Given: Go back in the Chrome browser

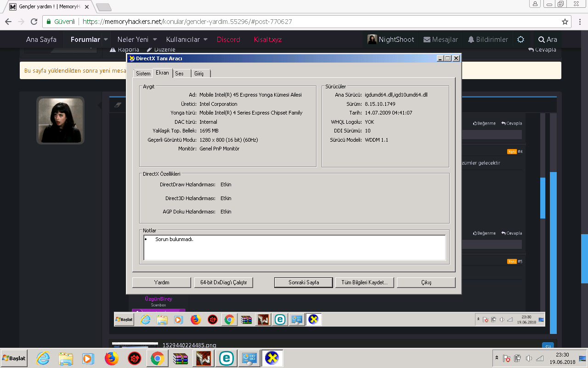Looking at the screenshot, I should [8, 22].
